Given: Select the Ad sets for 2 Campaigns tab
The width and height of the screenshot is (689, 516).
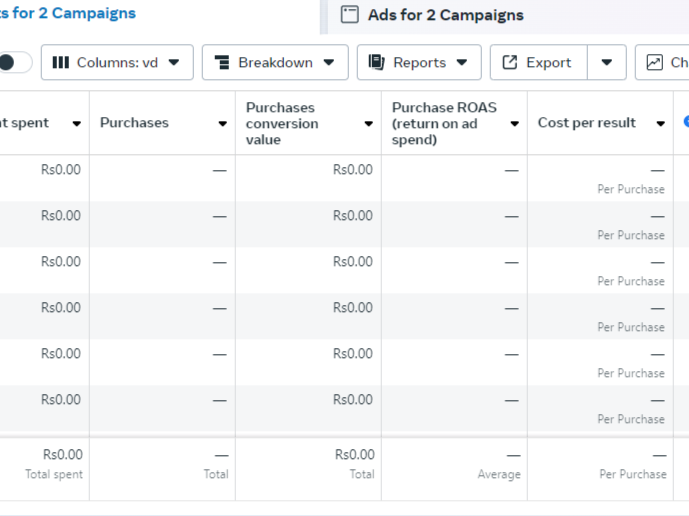Looking at the screenshot, I should [68, 14].
